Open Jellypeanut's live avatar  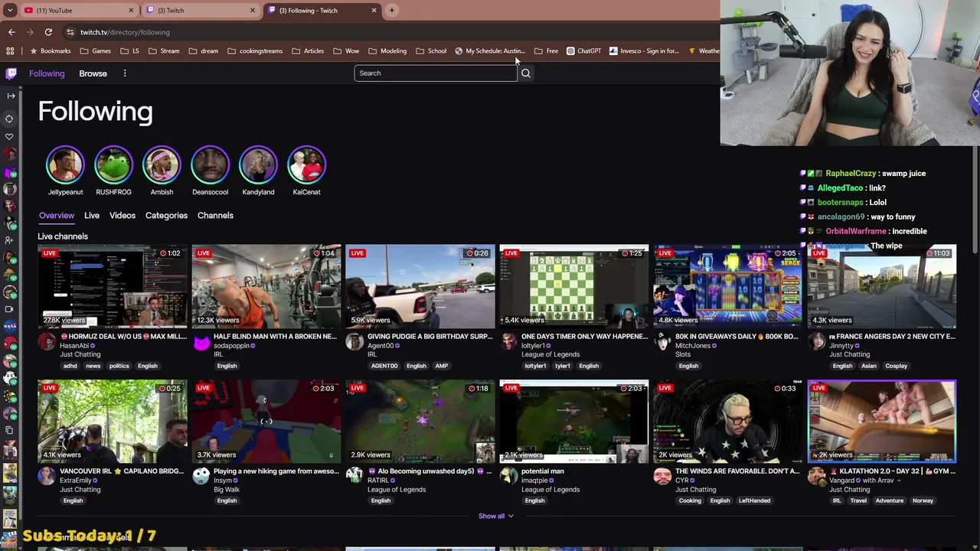tap(65, 165)
